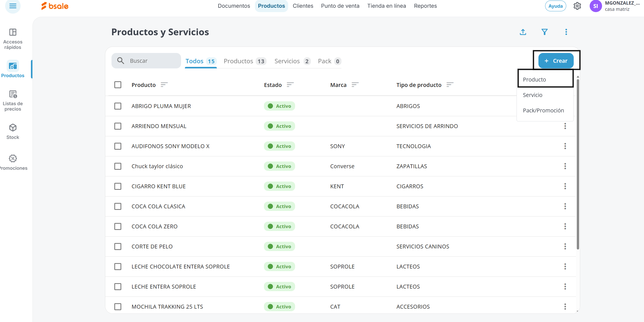This screenshot has height=322, width=644.
Task: Click the upload/export icon
Action: 523,32
